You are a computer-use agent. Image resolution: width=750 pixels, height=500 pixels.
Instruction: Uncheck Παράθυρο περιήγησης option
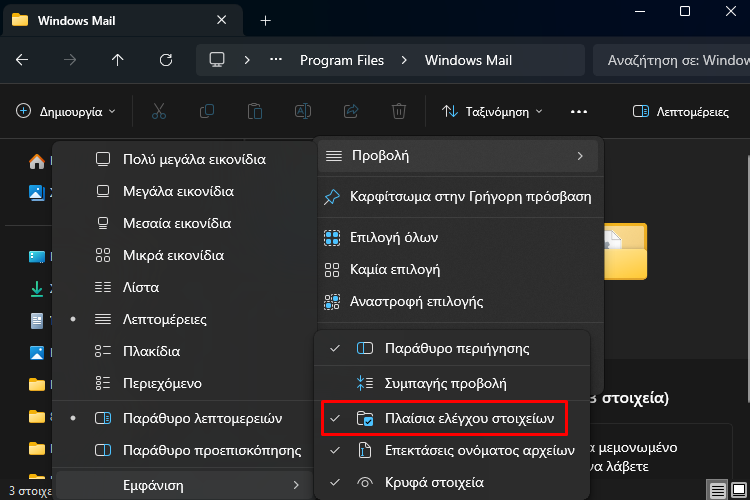pyautogui.click(x=452, y=348)
